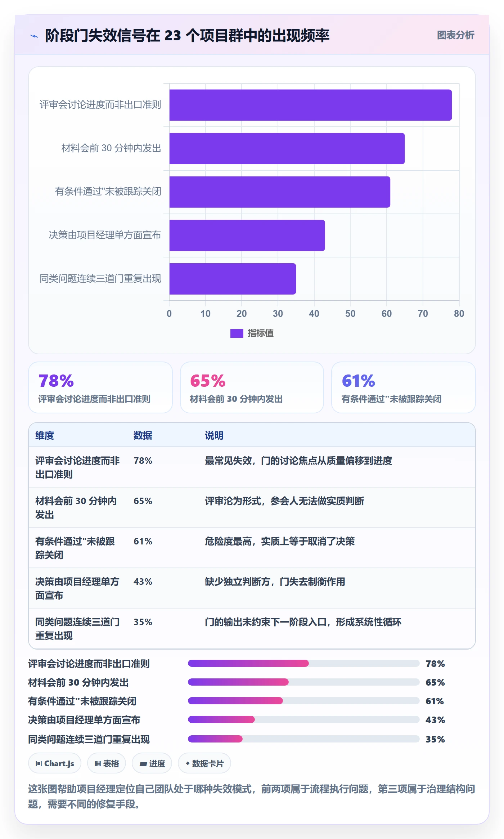
Task: Open the 78% data card
Action: click(100, 387)
